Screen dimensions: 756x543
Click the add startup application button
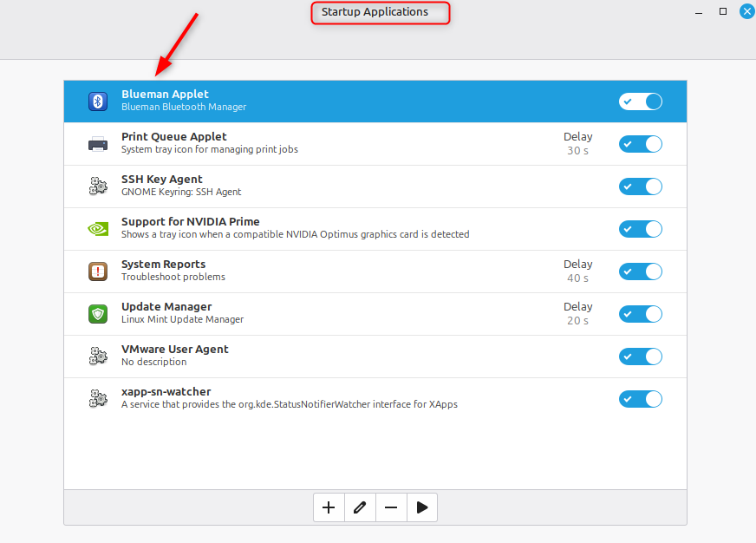coord(329,507)
